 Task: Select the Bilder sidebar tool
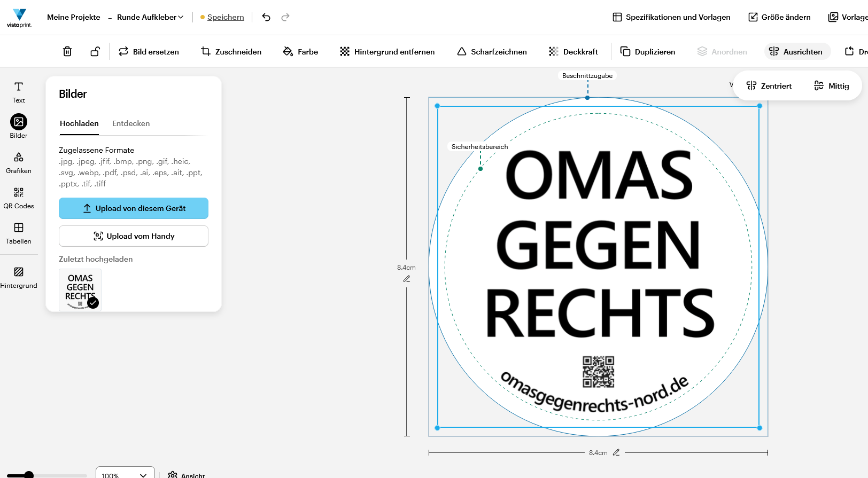(x=19, y=127)
